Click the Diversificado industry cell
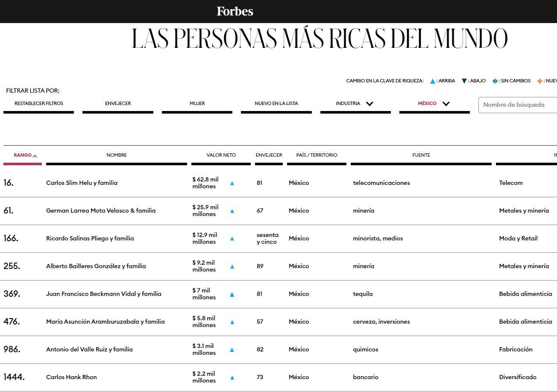The width and height of the screenshot is (557, 392). (x=518, y=377)
